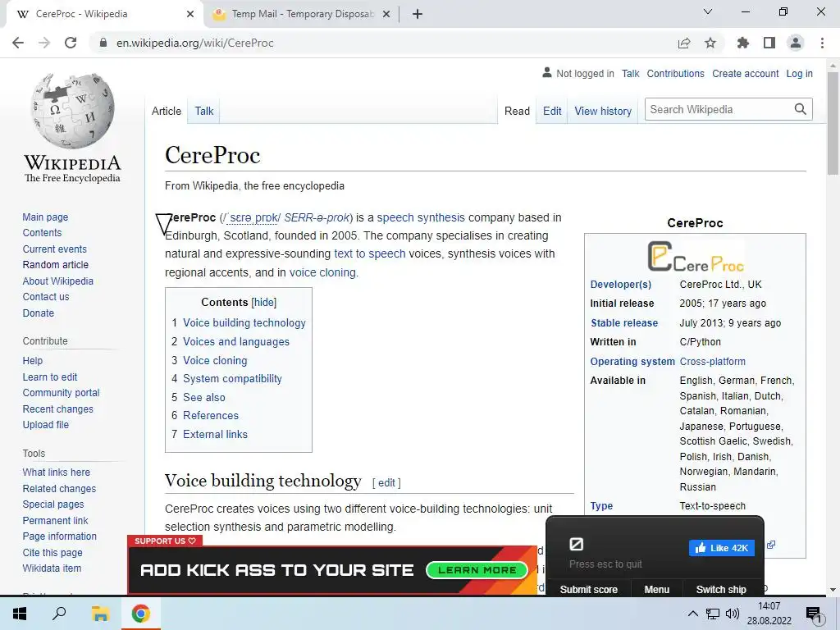
Task: Click the slashed square icon in game overlay
Action: [576, 545]
